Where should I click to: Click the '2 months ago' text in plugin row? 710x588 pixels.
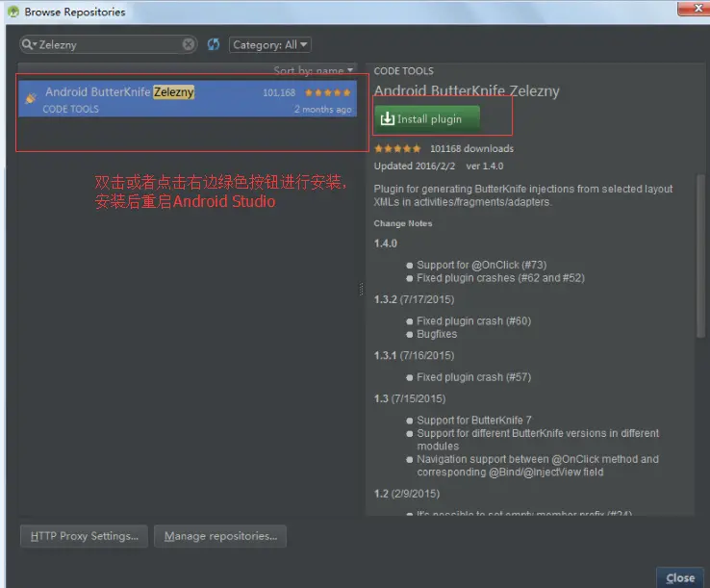coord(322,109)
